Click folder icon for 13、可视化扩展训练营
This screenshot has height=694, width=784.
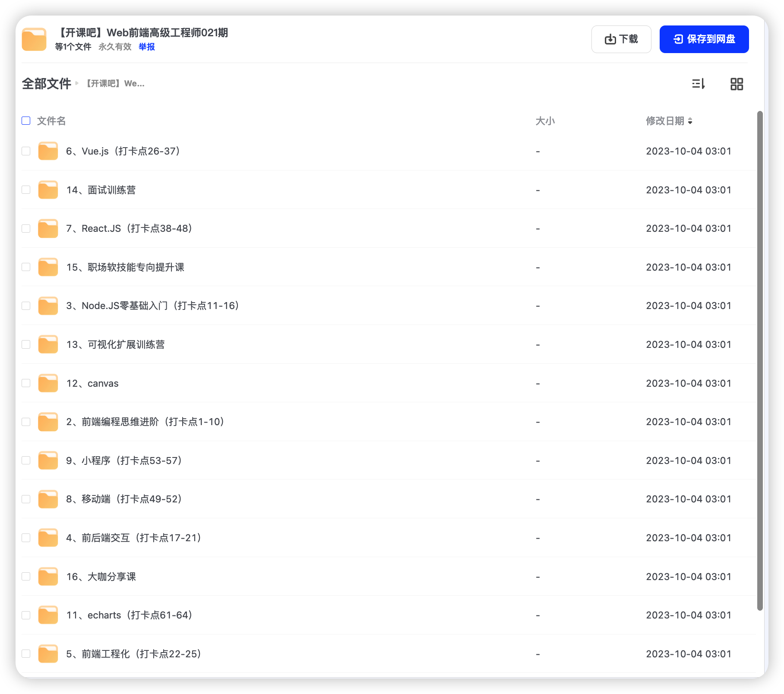pyautogui.click(x=48, y=344)
